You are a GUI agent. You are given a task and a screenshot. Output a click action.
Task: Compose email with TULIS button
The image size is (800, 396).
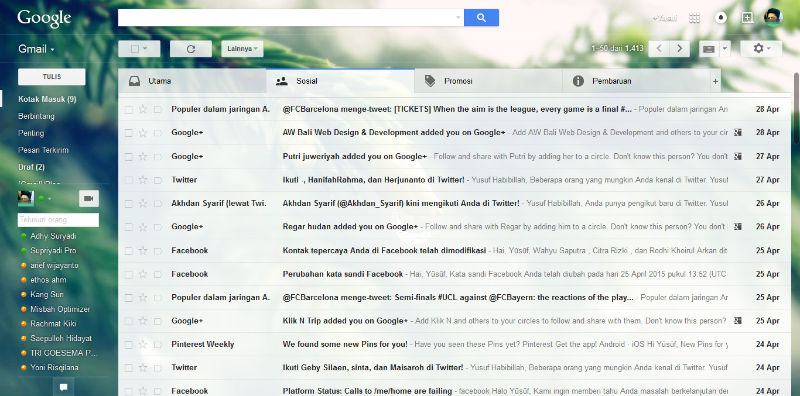click(x=52, y=77)
